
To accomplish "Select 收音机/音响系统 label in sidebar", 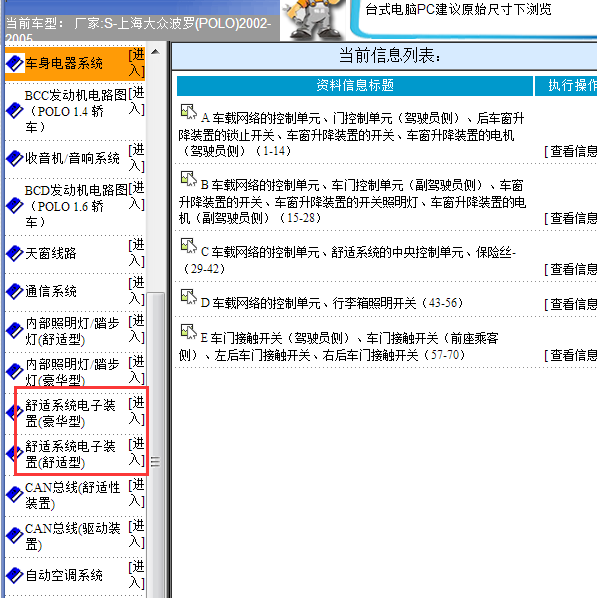I will pyautogui.click(x=72, y=158).
